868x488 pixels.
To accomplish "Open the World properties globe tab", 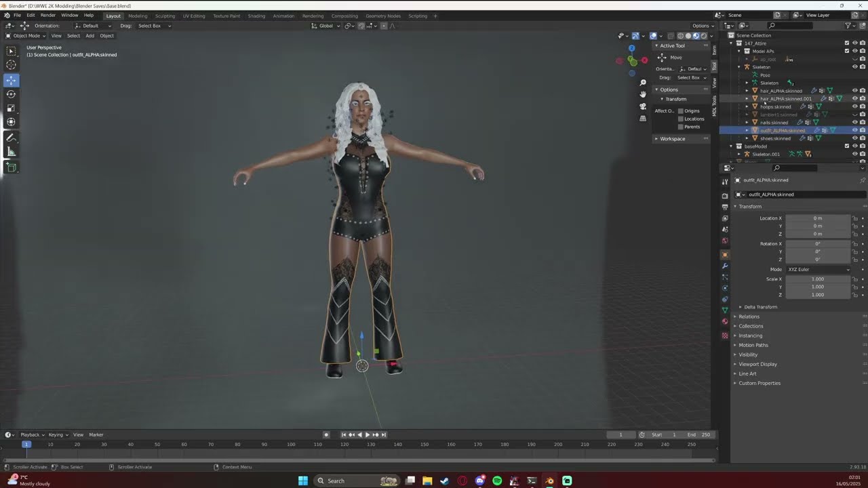I will coord(725,241).
